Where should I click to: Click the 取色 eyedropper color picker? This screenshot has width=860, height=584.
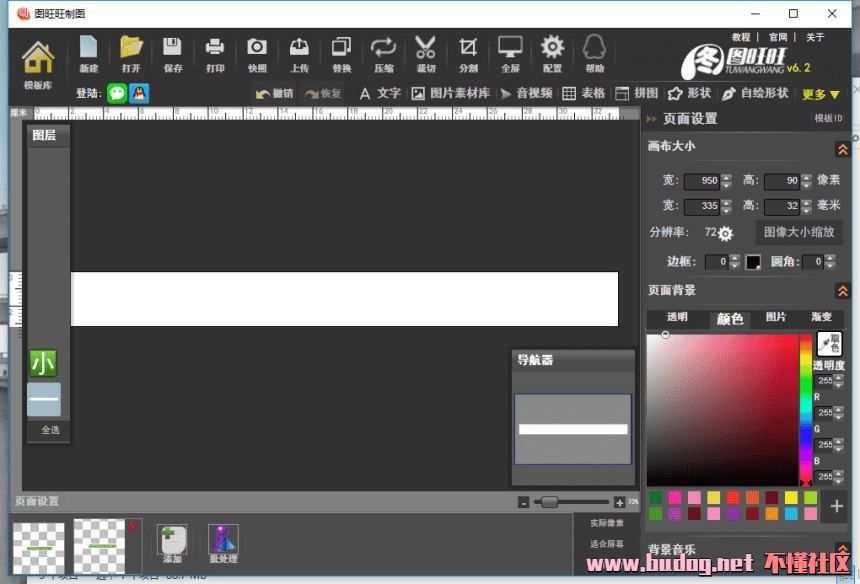click(x=829, y=344)
